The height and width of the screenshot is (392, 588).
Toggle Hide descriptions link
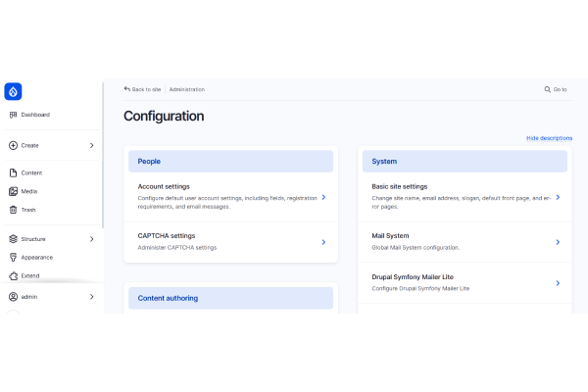[x=549, y=138]
